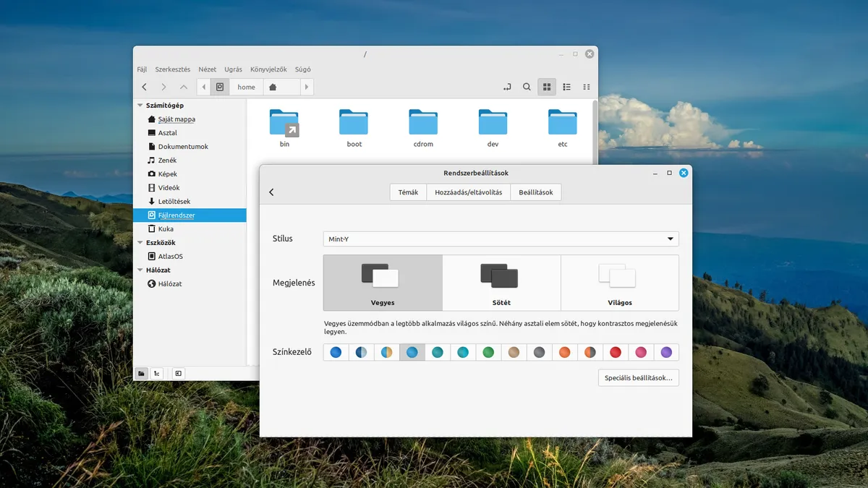
Task: Switch sidebar to tree view
Action: [157, 373]
